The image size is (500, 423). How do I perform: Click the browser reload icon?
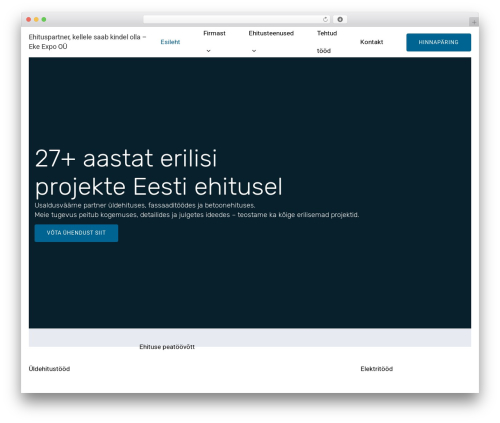[x=325, y=19]
